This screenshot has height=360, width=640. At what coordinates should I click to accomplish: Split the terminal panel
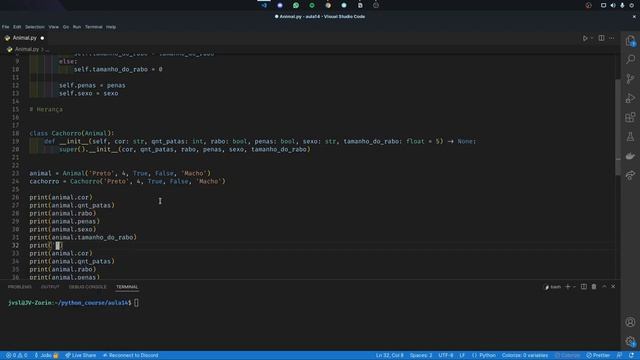pos(584,287)
